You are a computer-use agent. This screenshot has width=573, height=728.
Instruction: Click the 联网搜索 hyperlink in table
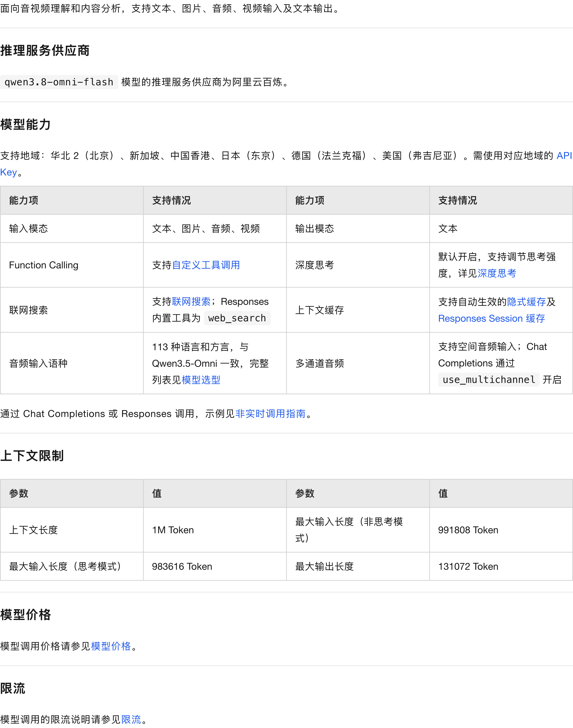tap(191, 301)
